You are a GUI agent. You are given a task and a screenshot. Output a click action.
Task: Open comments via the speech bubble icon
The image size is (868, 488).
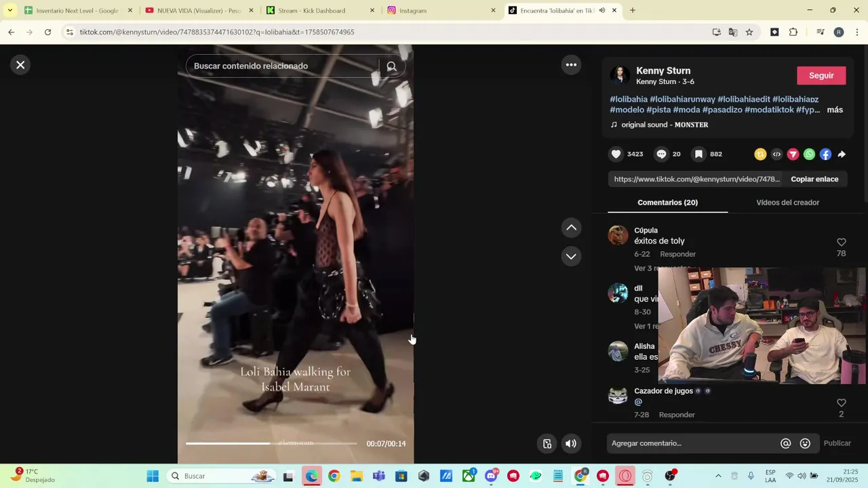[x=661, y=155]
